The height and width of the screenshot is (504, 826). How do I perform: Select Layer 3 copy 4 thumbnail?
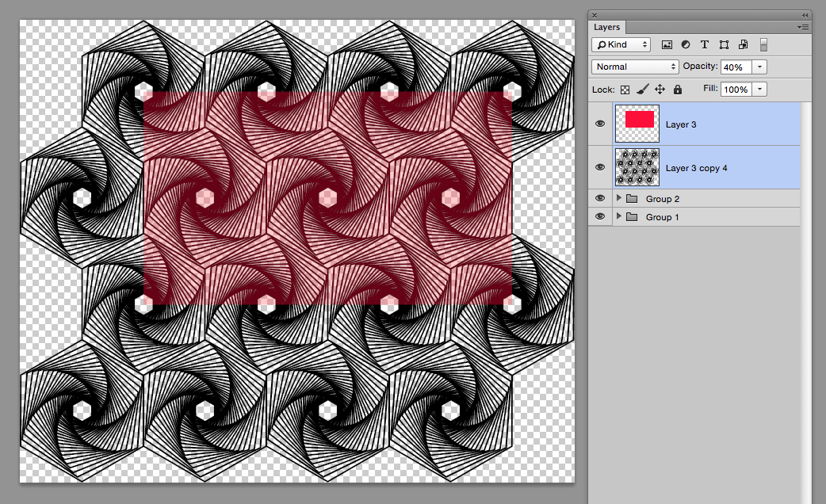tap(637, 167)
